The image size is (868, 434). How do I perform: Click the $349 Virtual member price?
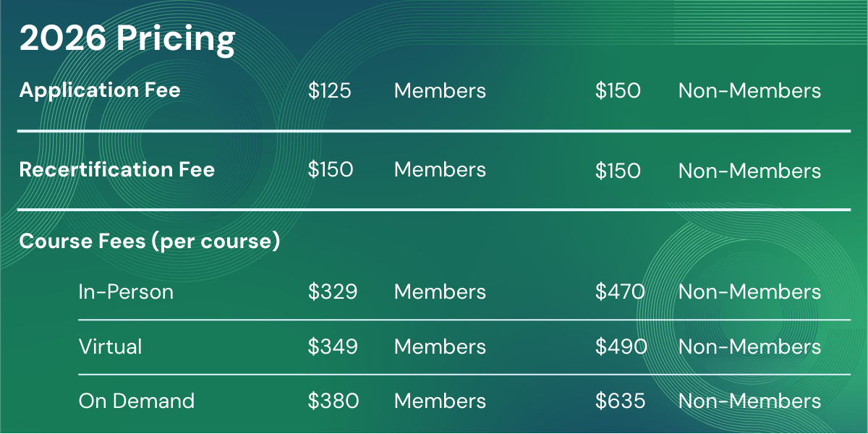tap(333, 346)
